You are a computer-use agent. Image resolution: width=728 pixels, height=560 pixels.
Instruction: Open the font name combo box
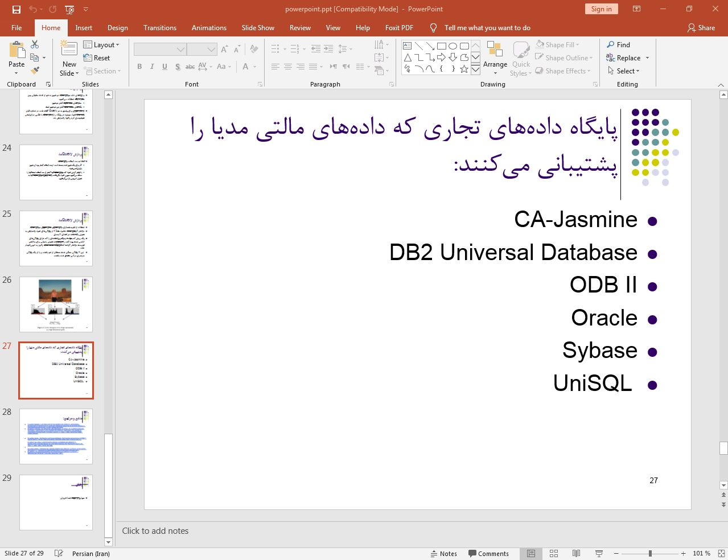point(160,50)
